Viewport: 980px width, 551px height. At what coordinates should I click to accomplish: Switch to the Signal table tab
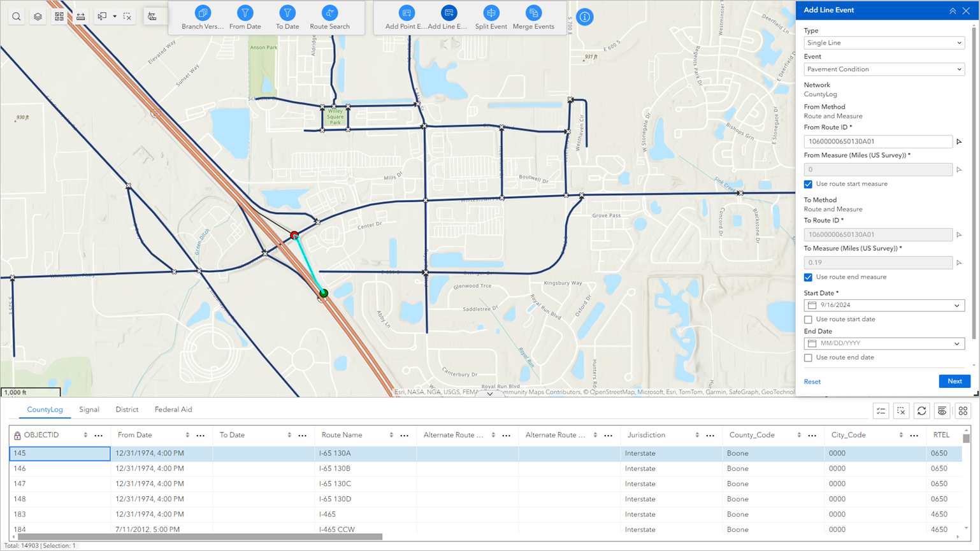tap(89, 410)
